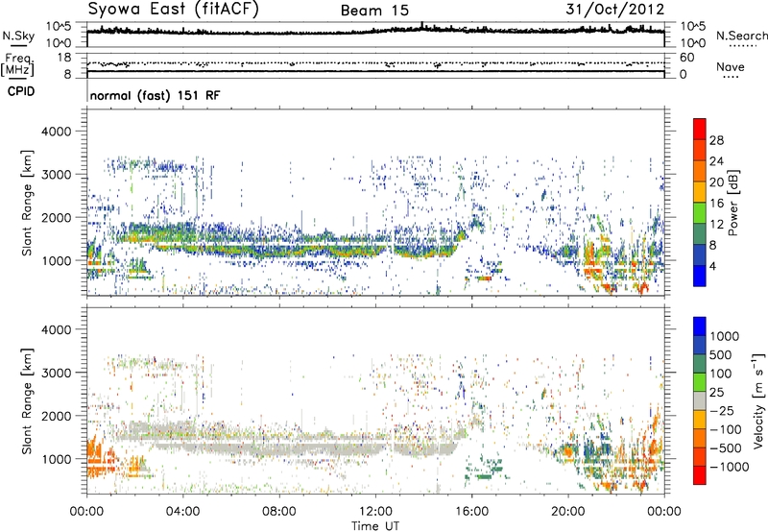
Task: Click the 'Syowa East (fitACF)' title text
Action: pyautogui.click(x=173, y=9)
